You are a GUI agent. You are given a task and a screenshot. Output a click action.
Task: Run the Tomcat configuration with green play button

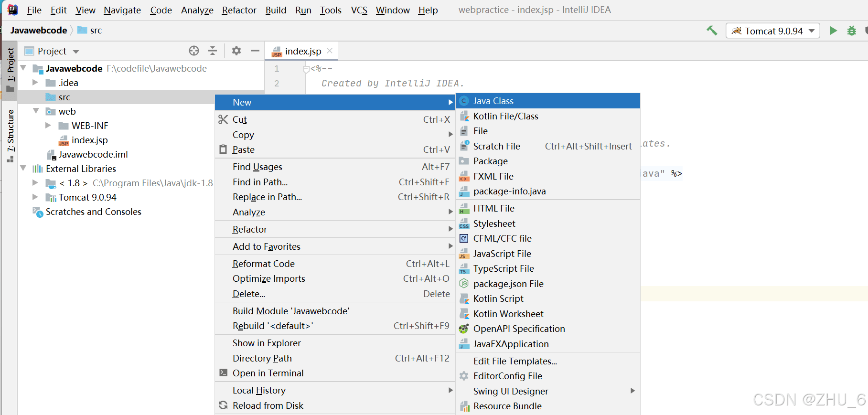tap(833, 31)
